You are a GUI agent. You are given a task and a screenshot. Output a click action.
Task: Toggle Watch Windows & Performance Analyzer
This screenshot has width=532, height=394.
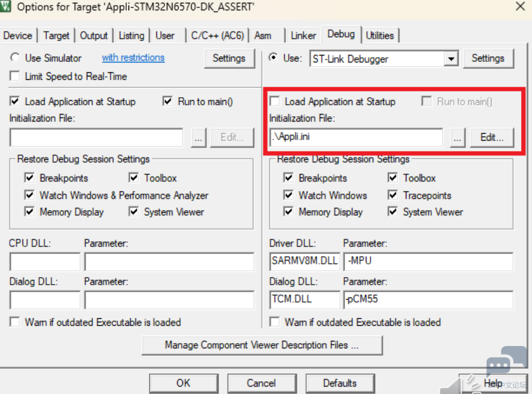point(30,195)
